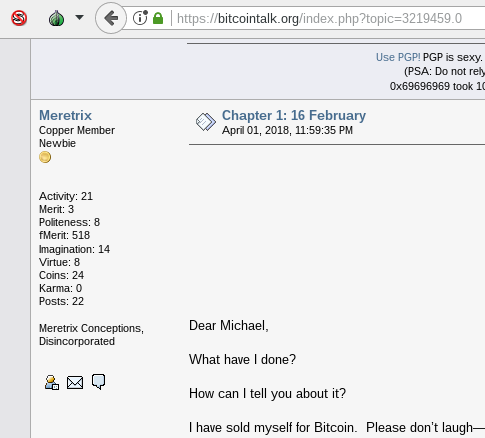This screenshot has height=438, width=485.
Task: Click the Copper Member label
Action: pos(77,130)
